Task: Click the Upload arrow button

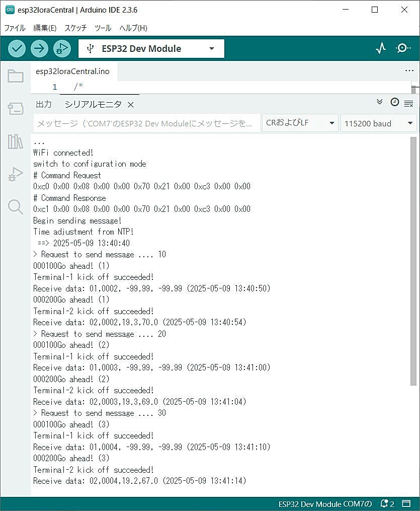Action: point(39,48)
